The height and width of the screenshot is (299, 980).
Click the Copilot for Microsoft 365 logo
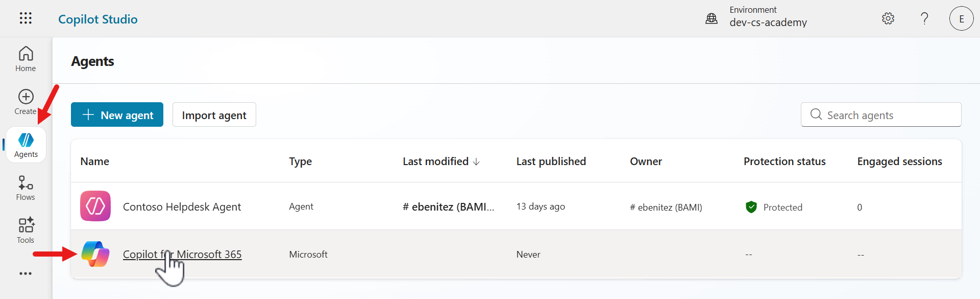tap(95, 254)
